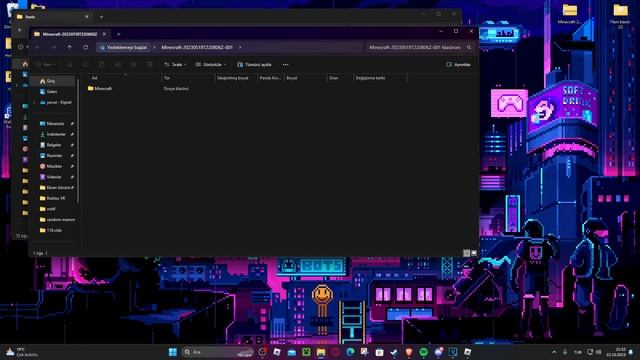Go up one folder level using the up arrow

click(x=69, y=47)
